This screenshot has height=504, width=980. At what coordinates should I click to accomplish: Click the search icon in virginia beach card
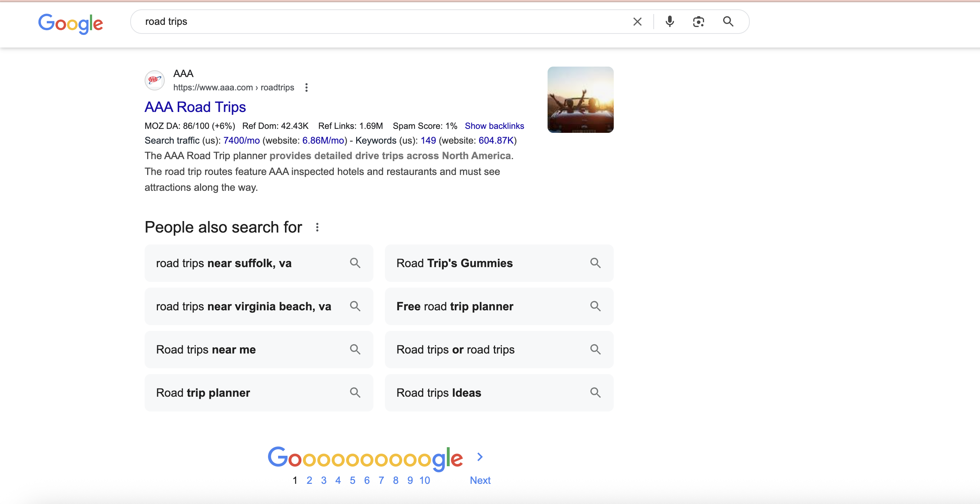click(355, 306)
